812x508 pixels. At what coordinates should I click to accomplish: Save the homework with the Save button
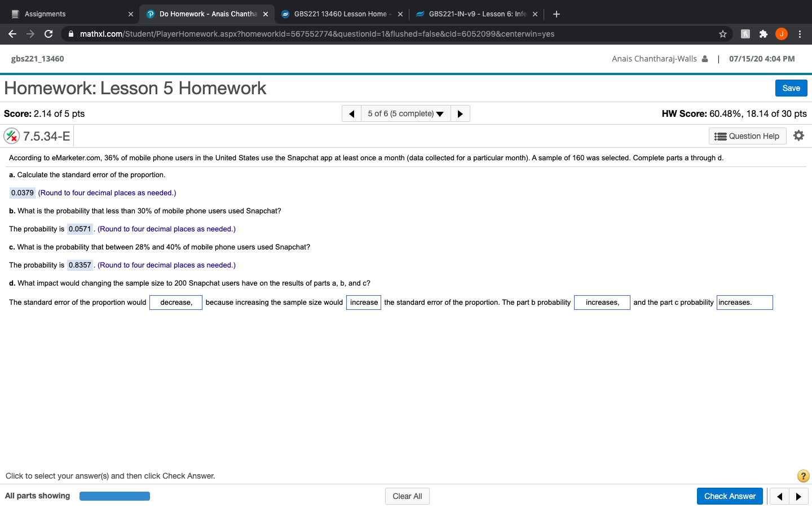791,87
